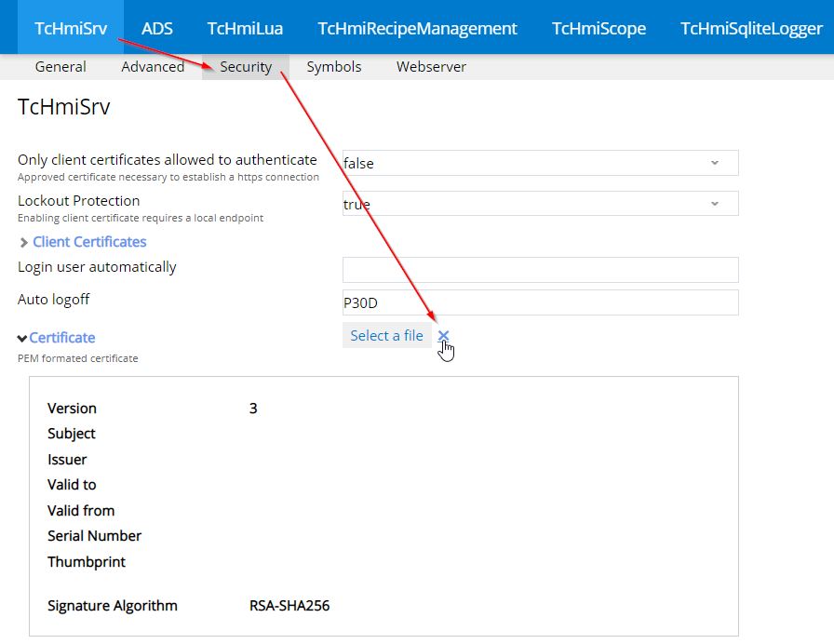Click the Valid from label
The width and height of the screenshot is (834, 644).
pos(81,511)
